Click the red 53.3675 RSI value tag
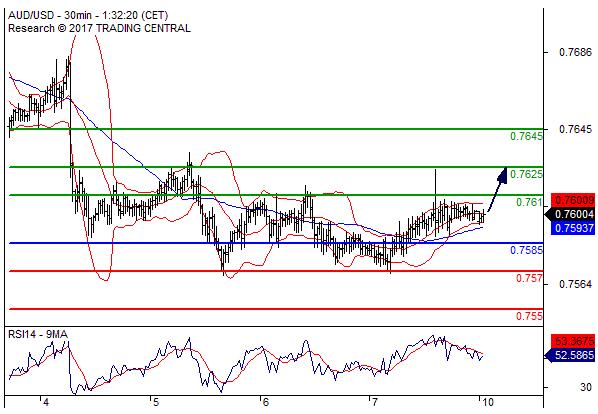Viewport: 598px width, 414px height. point(573,340)
